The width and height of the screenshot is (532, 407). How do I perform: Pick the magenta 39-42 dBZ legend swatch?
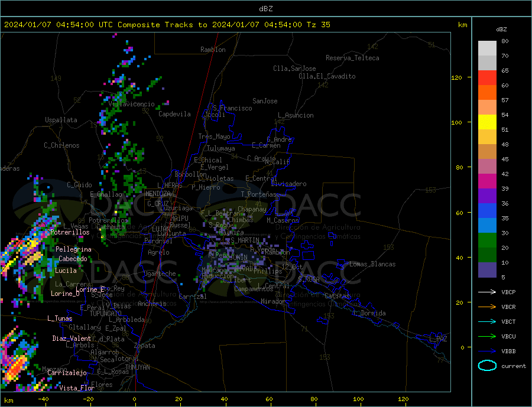[487, 181]
